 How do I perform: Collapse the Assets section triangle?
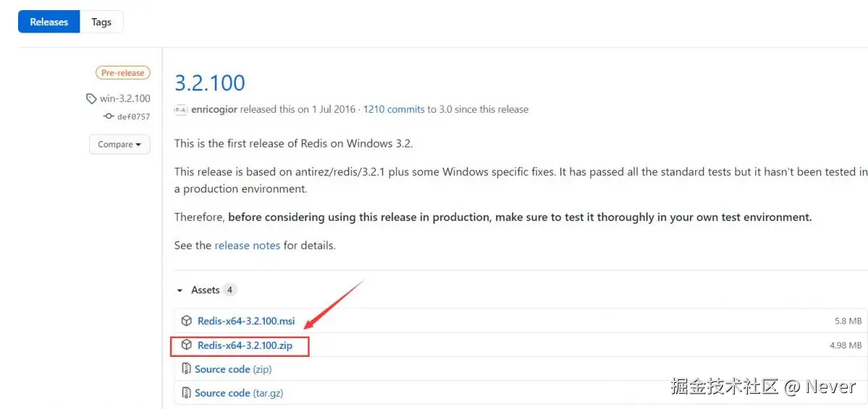[x=180, y=290]
